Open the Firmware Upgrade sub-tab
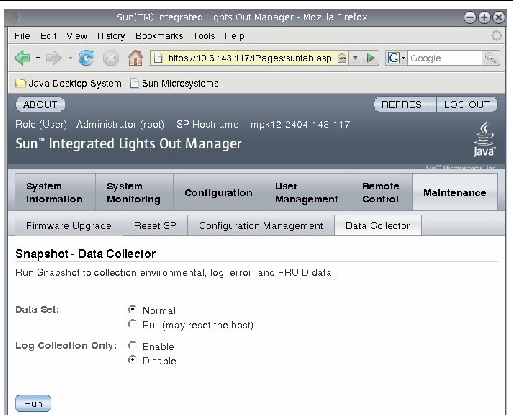Viewport: 513px width, 416px height. pyautogui.click(x=69, y=226)
